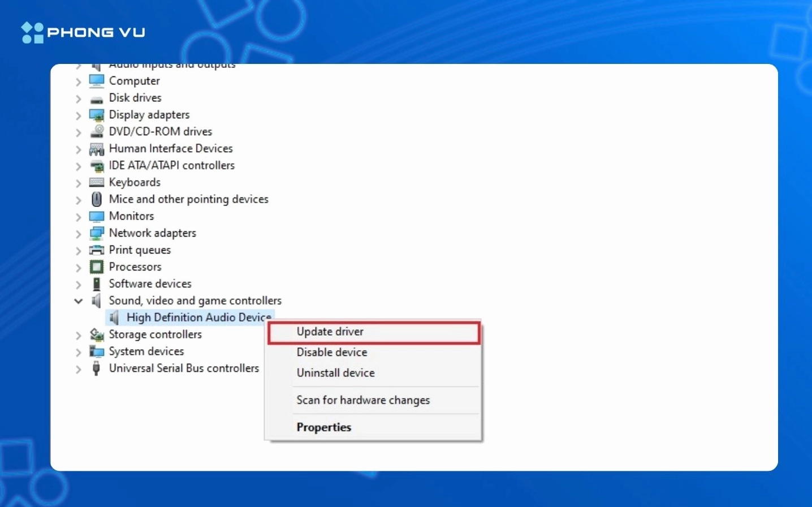Click the Human Interface Devices icon
Viewport: 812px width, 507px height.
pos(97,149)
